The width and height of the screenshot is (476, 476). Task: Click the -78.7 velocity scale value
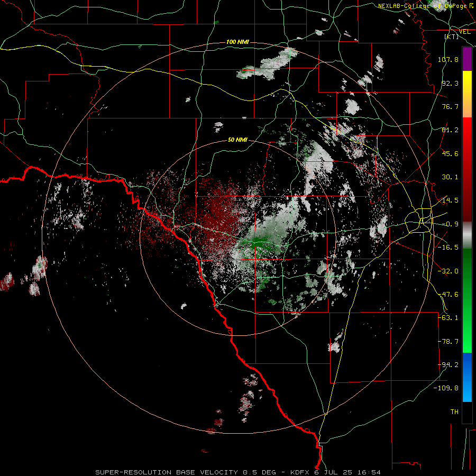click(448, 342)
